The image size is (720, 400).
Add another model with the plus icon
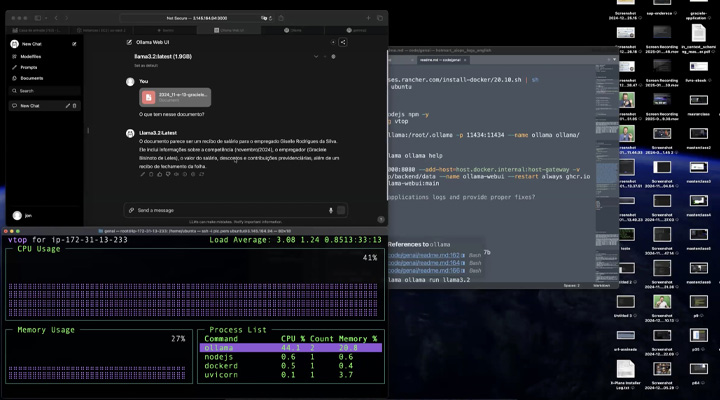(x=325, y=57)
